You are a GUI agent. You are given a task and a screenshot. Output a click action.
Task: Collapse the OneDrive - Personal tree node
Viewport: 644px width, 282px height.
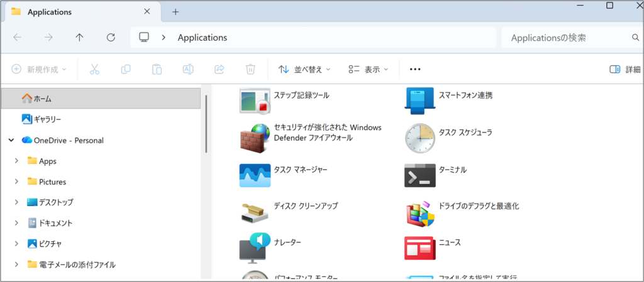[11, 140]
